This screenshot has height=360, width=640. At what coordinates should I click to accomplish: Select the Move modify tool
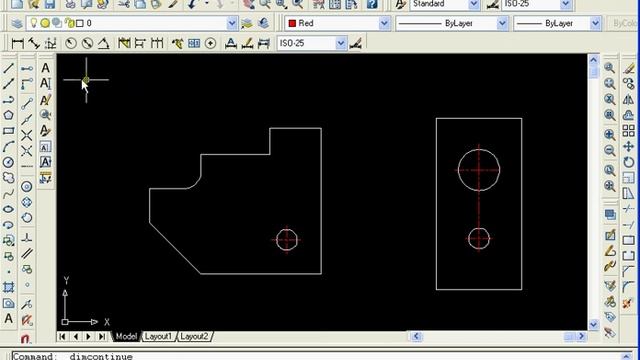click(629, 147)
